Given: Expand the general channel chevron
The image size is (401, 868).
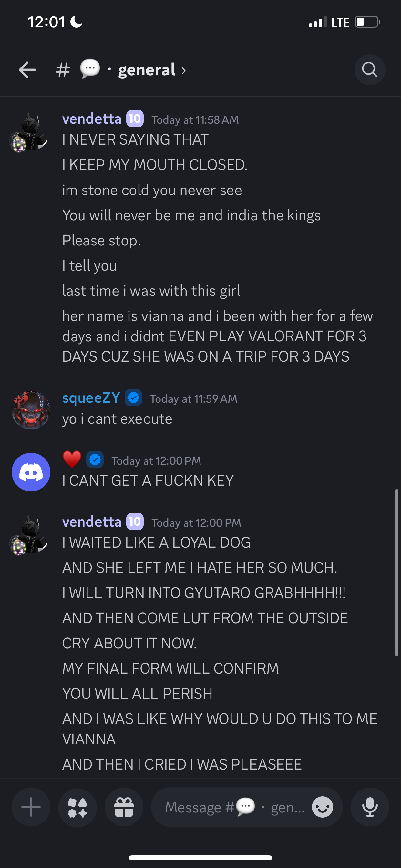Looking at the screenshot, I should 184,70.
